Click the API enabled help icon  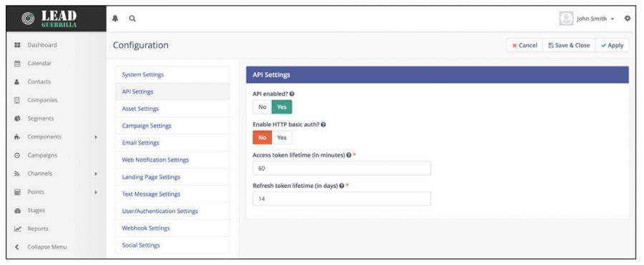(x=292, y=94)
